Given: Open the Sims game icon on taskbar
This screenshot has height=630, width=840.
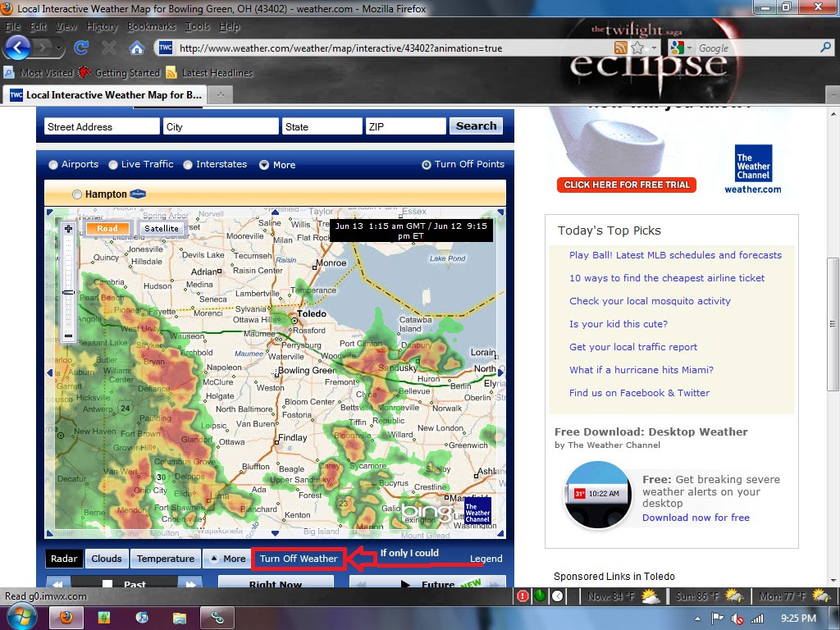Looking at the screenshot, I should tap(103, 619).
